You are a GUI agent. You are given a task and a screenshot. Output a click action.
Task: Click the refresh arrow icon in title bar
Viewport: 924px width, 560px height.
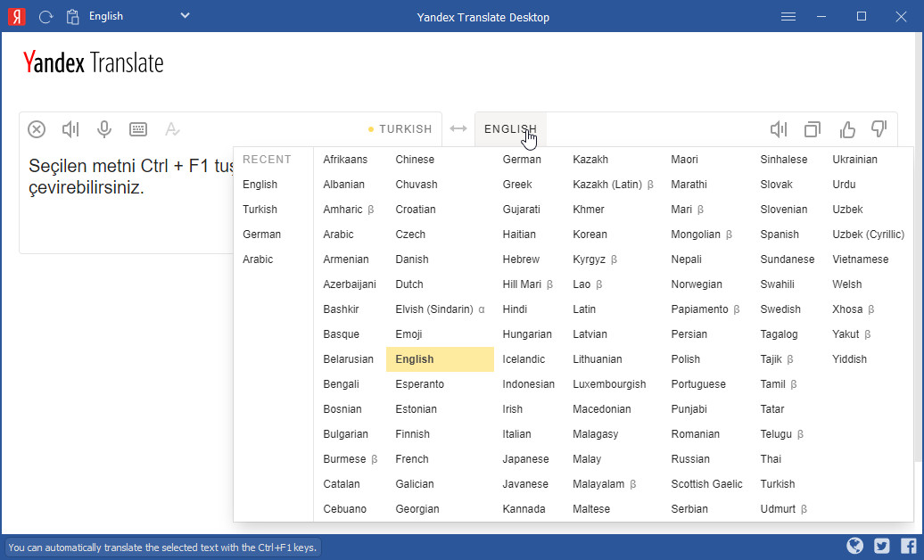(x=46, y=17)
